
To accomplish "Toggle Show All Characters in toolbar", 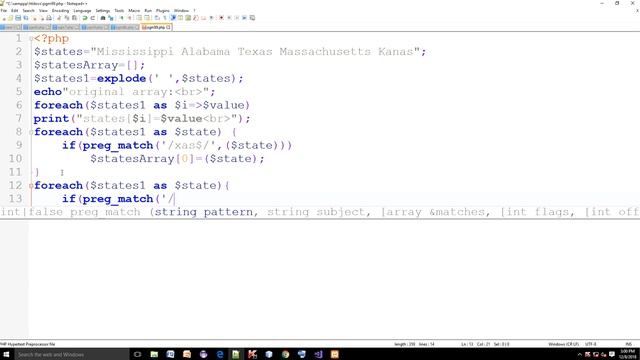I will coord(164,18).
